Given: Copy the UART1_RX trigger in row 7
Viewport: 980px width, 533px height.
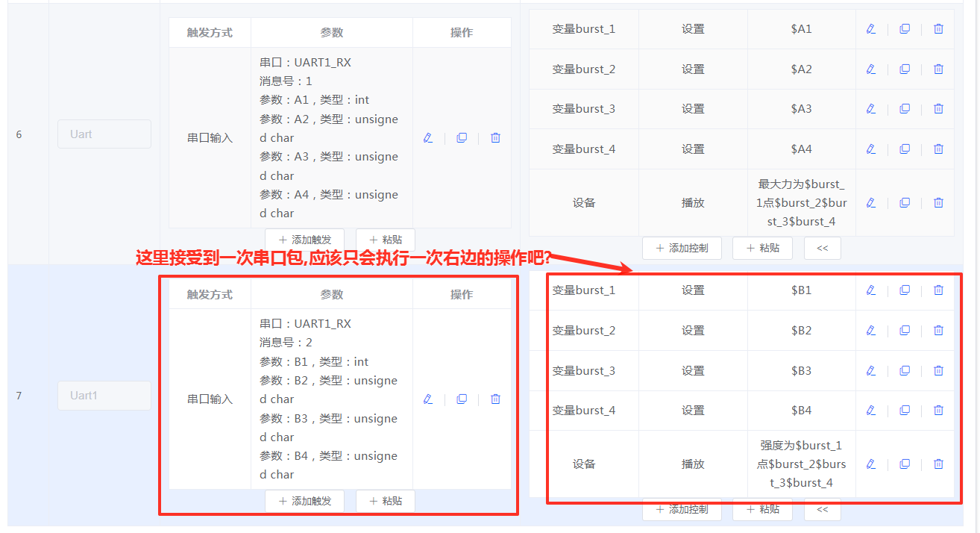Looking at the screenshot, I should (462, 399).
